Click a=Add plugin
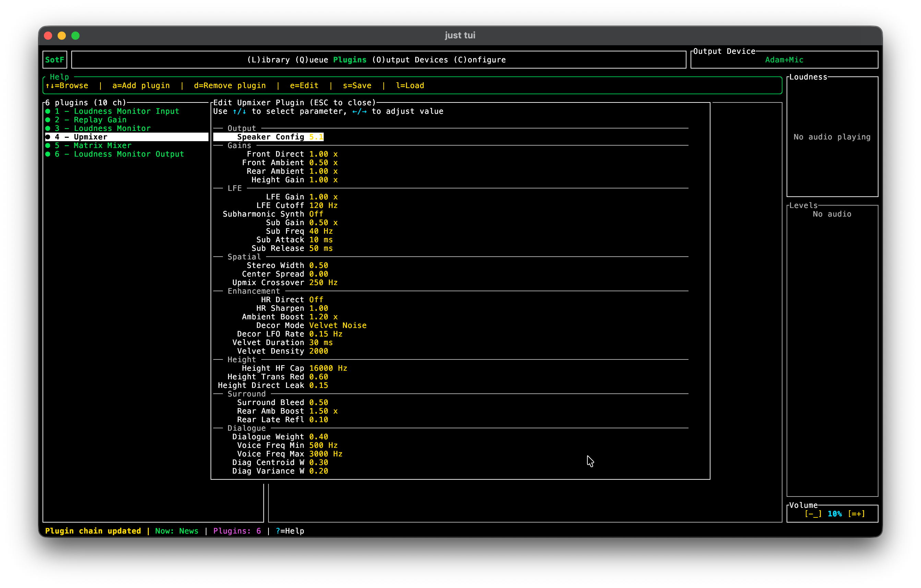Image resolution: width=921 pixels, height=588 pixels. click(x=141, y=86)
